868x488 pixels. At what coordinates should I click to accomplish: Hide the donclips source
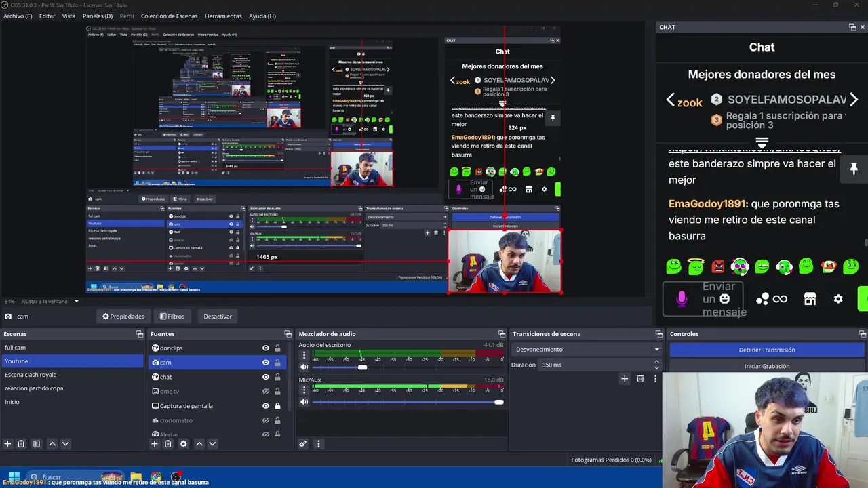266,348
